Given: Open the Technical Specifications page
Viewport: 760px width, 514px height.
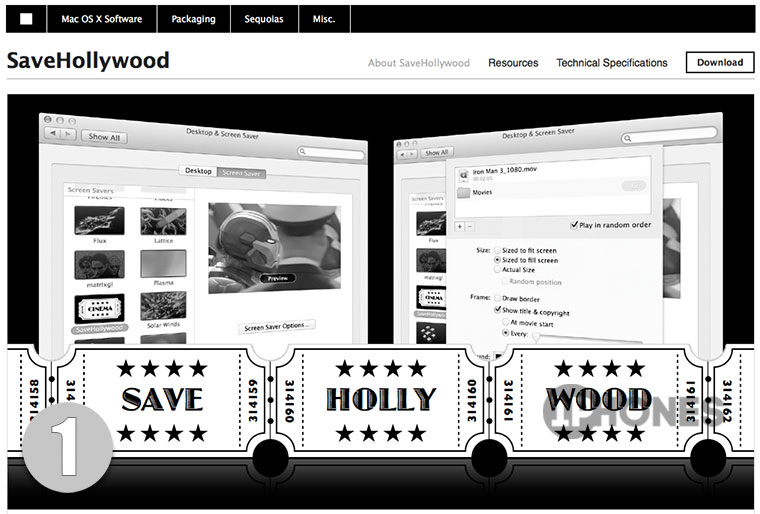Looking at the screenshot, I should click(x=612, y=63).
